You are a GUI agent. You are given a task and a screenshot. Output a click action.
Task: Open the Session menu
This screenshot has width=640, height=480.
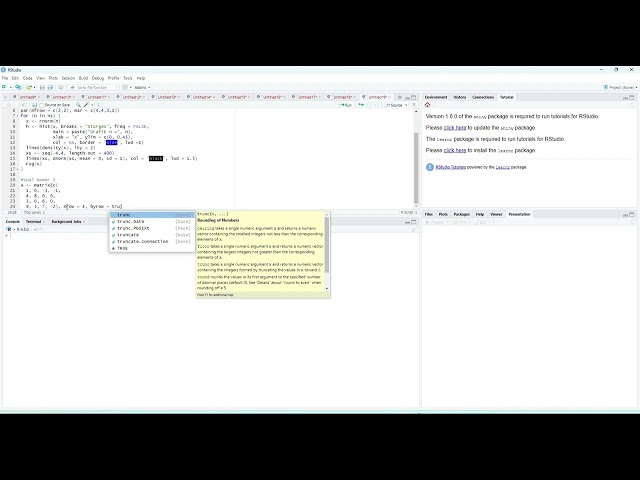click(68, 78)
